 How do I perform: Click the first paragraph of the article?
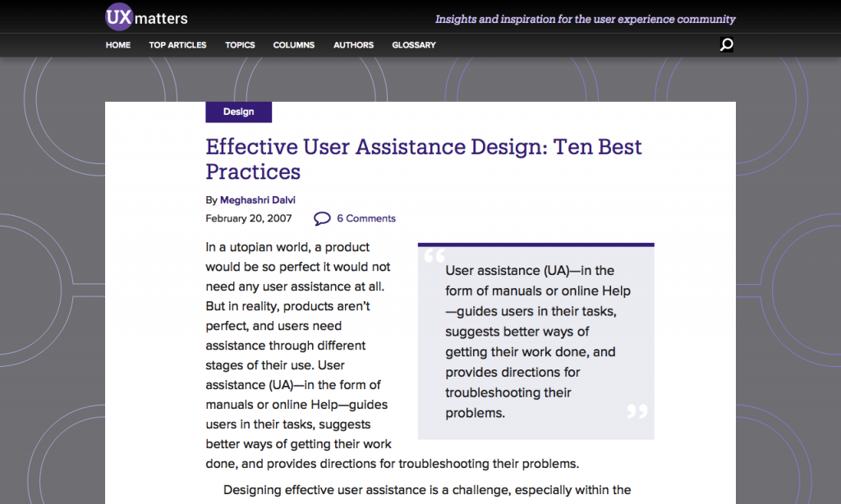[x=298, y=353]
